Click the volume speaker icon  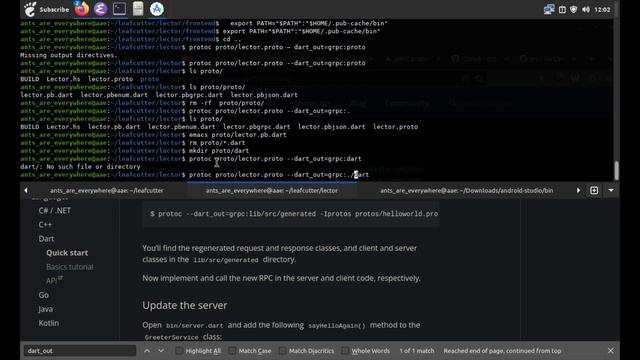[x=586, y=9]
